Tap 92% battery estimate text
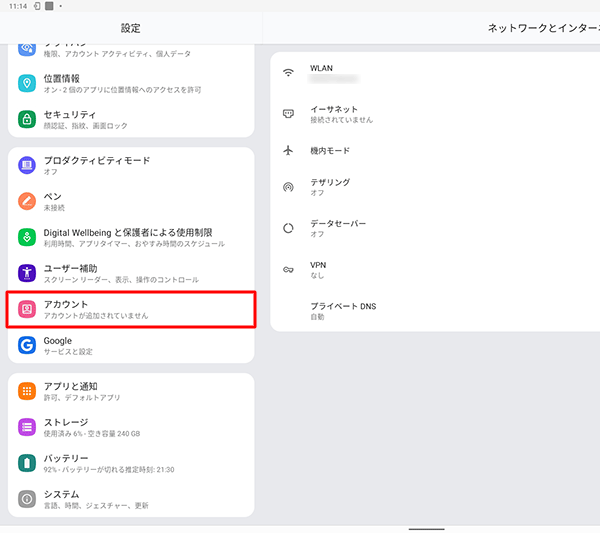The height and width of the screenshot is (533, 600). [109, 469]
